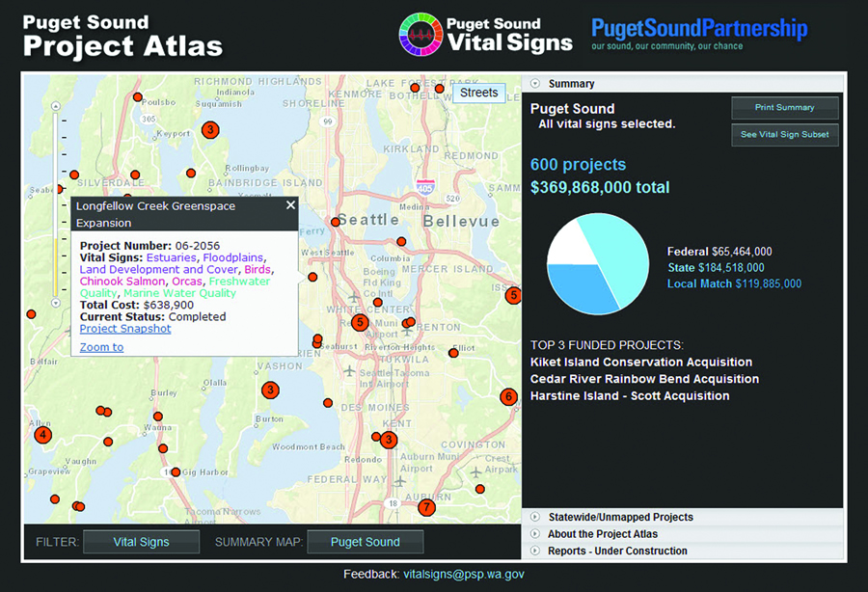Click project marker near West Seattle
Image resolution: width=868 pixels, height=592 pixels.
[312, 277]
